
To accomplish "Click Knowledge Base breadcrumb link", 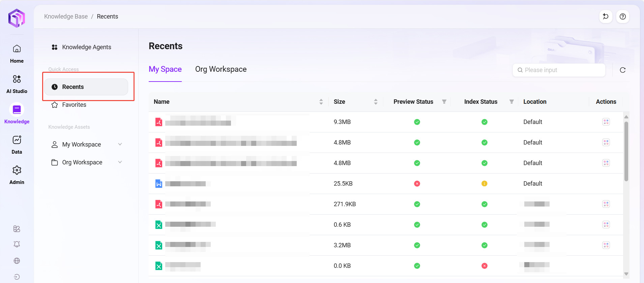I will pos(66,17).
